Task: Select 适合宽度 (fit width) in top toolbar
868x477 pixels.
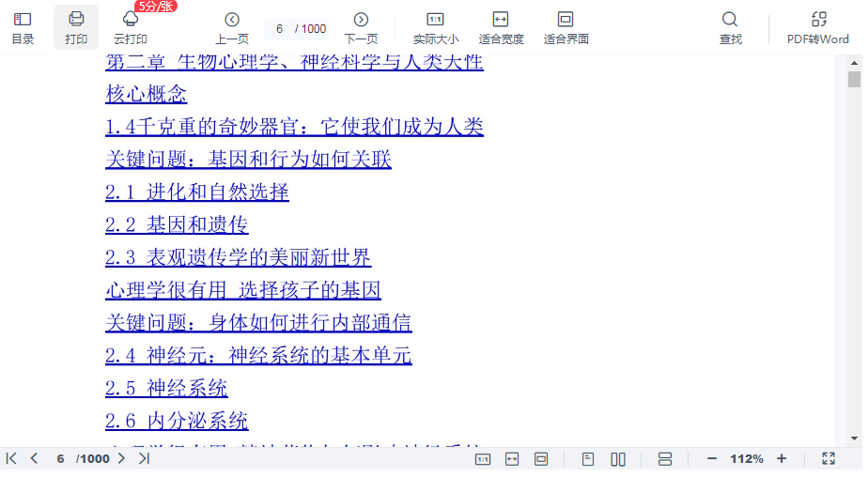Action: pos(501,27)
